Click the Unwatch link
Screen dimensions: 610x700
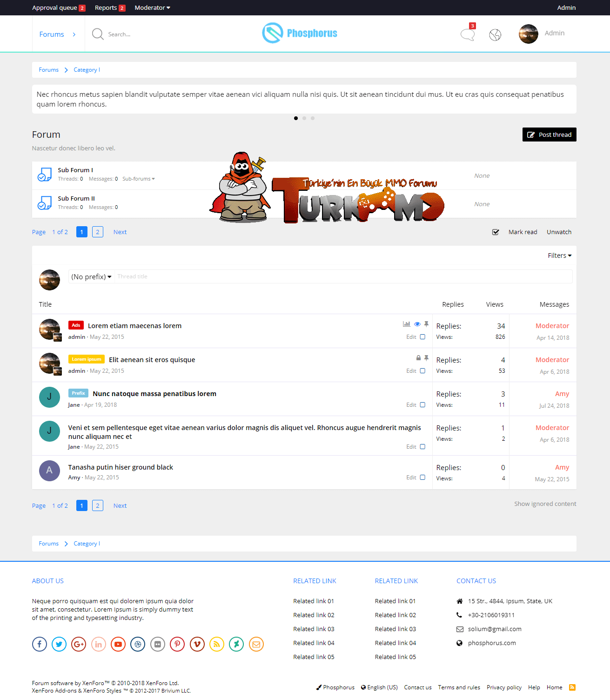[559, 232]
